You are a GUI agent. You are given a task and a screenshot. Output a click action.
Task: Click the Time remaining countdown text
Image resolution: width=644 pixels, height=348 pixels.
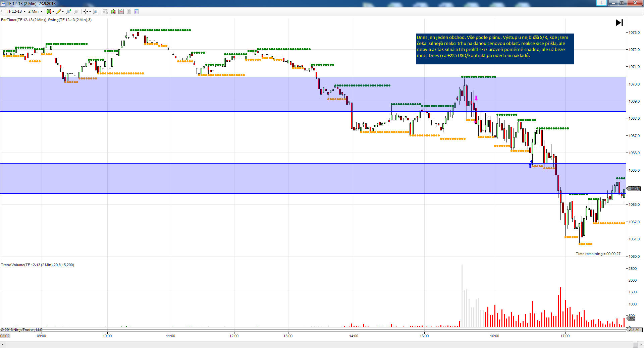point(598,254)
